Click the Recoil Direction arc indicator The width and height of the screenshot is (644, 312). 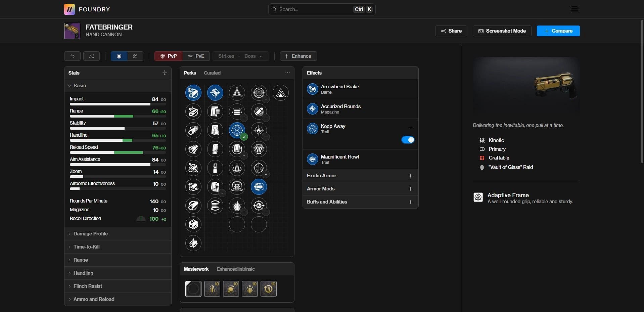tap(141, 219)
